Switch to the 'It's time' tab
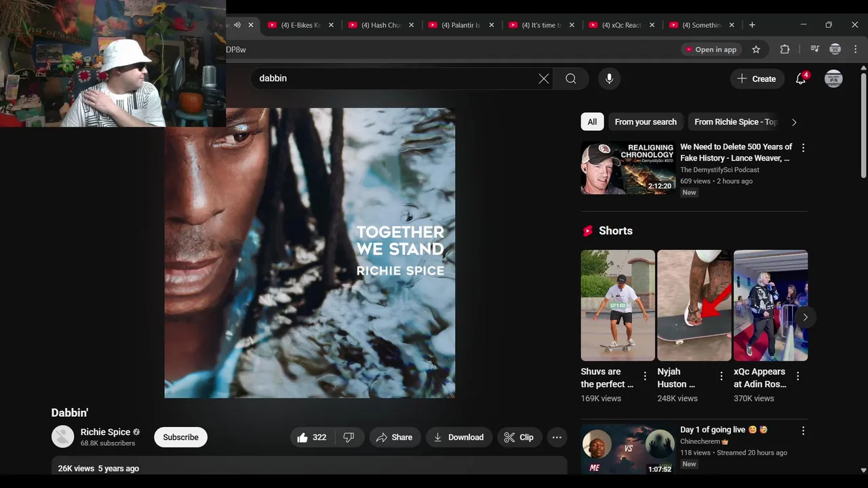868x488 pixels. click(x=540, y=25)
